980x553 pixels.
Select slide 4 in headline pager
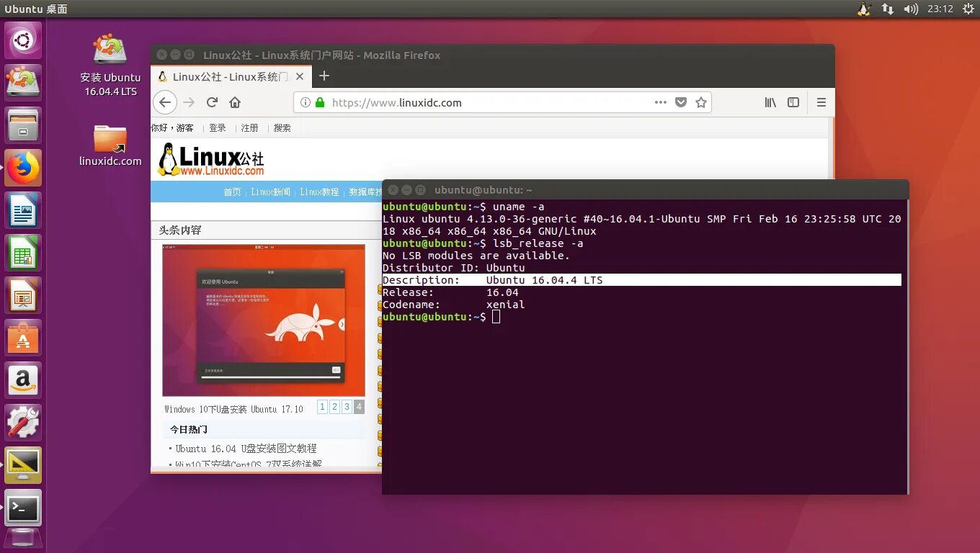click(359, 407)
